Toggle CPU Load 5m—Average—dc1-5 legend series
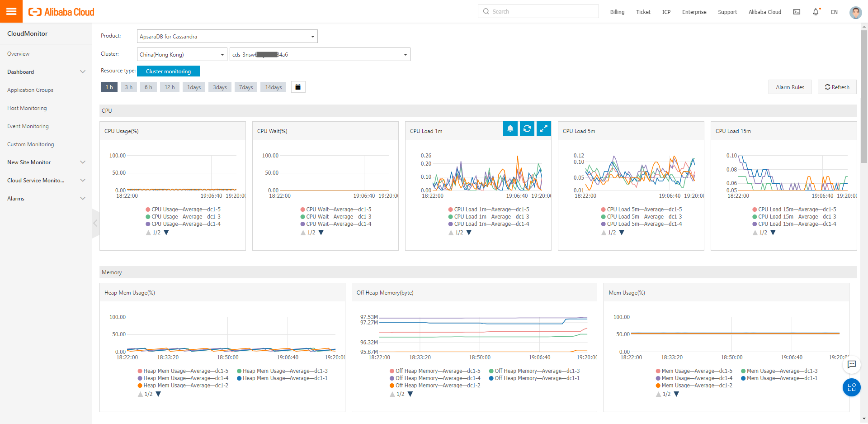868x424 pixels. pyautogui.click(x=642, y=210)
